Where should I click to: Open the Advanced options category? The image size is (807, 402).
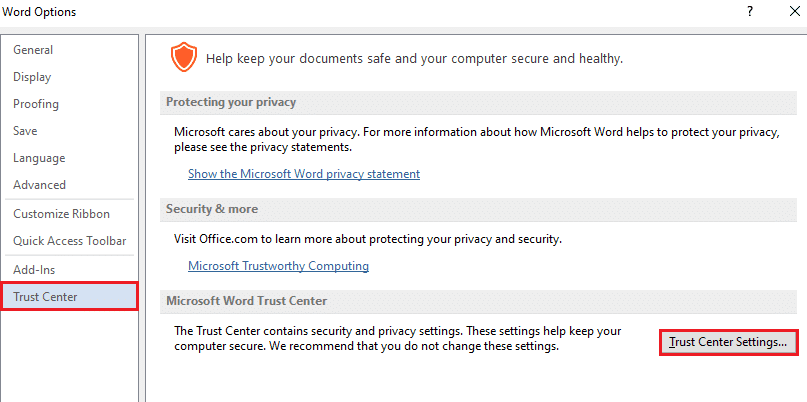pos(39,185)
